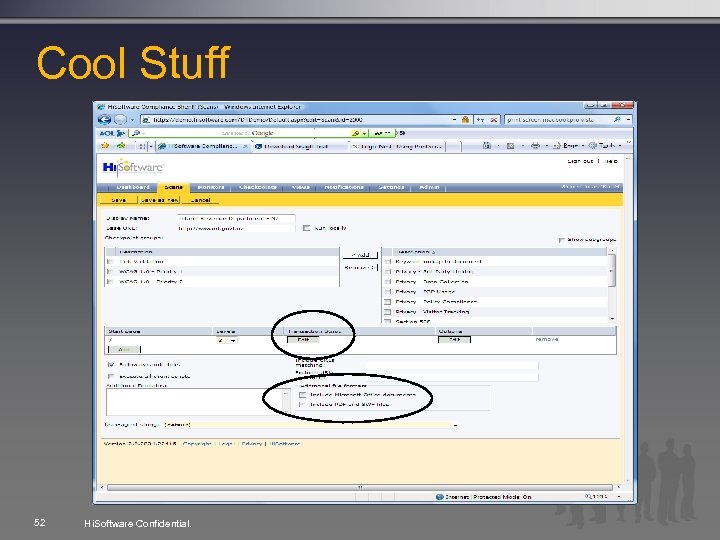Click the Internet zone globe in status bar
The width and height of the screenshot is (720, 540).
pos(439,497)
